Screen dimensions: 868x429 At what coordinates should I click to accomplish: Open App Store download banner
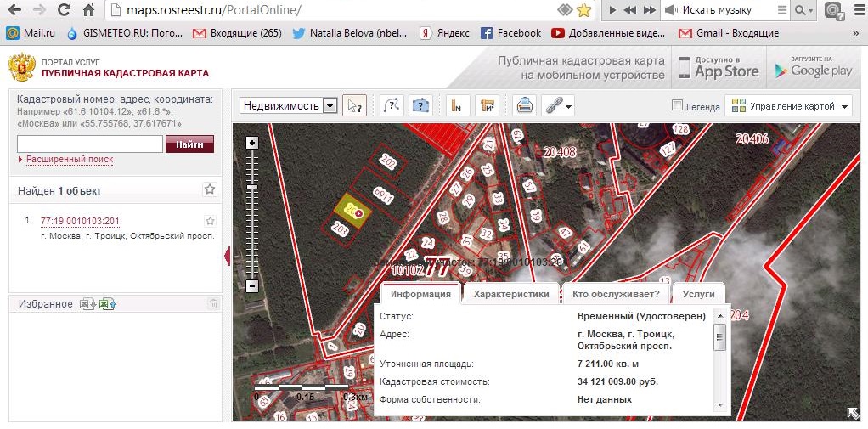coord(719,67)
